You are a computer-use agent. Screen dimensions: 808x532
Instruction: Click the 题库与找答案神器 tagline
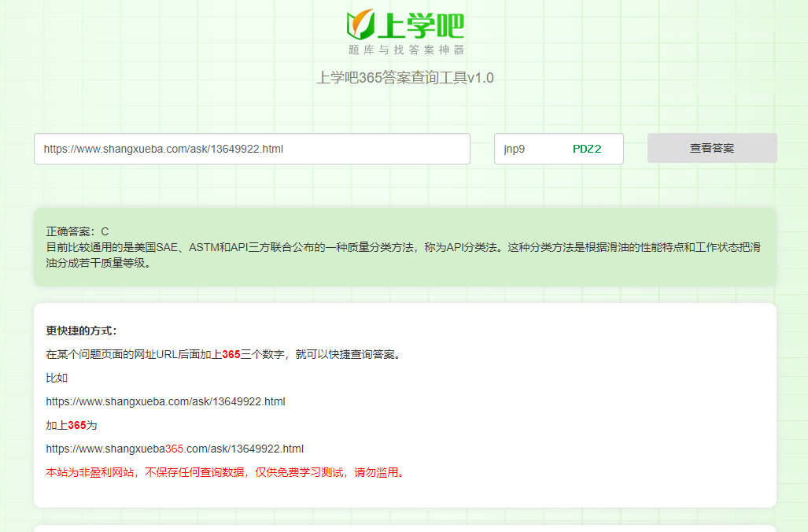[x=406, y=50]
